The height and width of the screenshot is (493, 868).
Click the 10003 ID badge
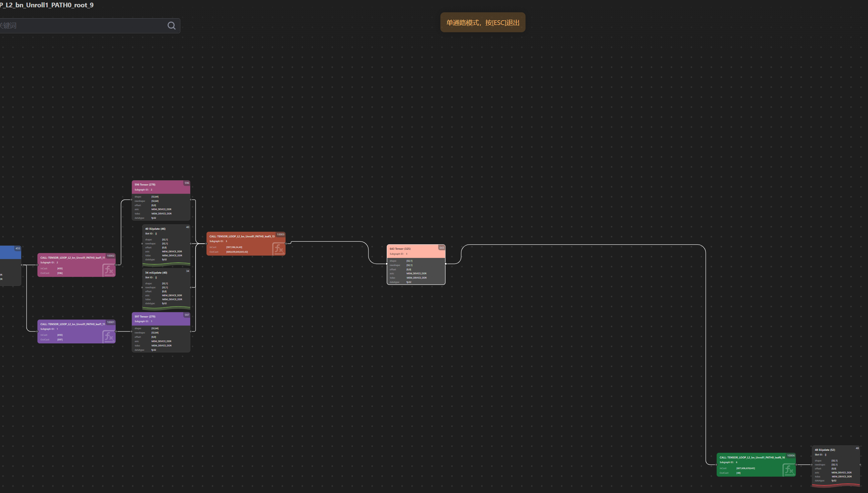pyautogui.click(x=280, y=234)
